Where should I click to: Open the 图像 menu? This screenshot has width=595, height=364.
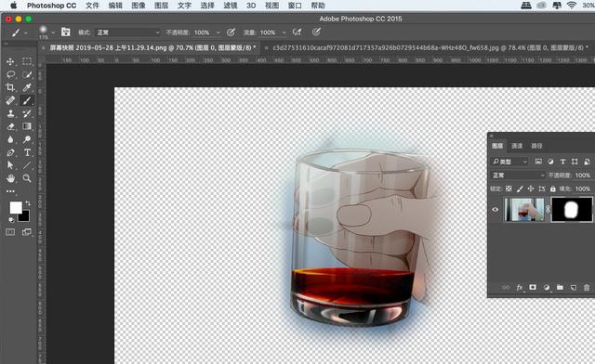click(139, 6)
